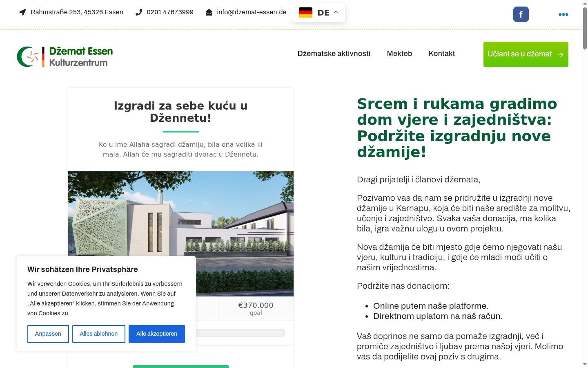Click Anpassen in the cookie banner

click(x=48, y=334)
